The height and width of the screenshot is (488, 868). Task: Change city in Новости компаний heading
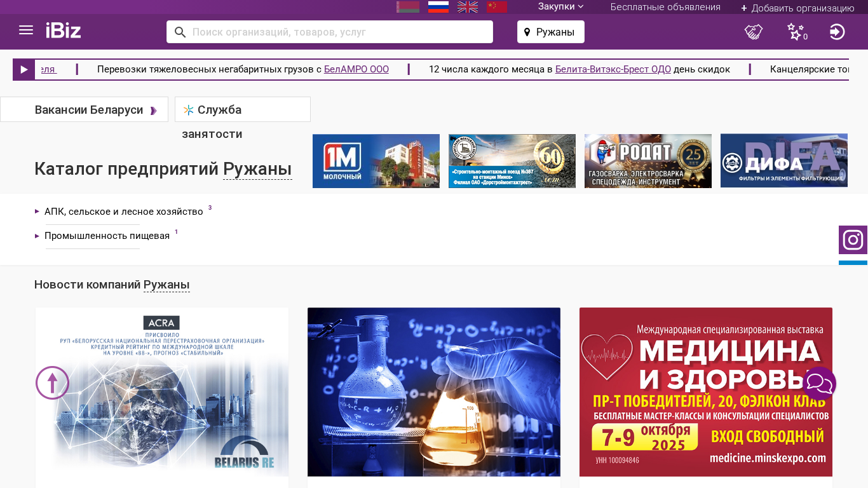tap(166, 285)
